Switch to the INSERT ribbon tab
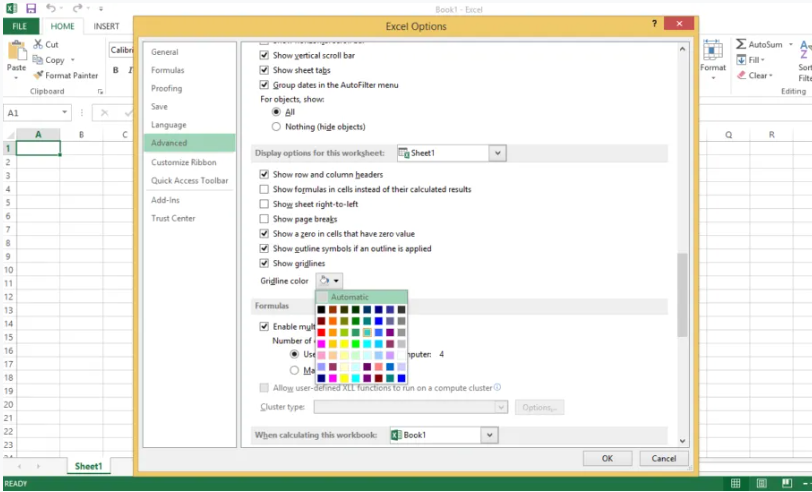This screenshot has height=492, width=812. coord(106,26)
